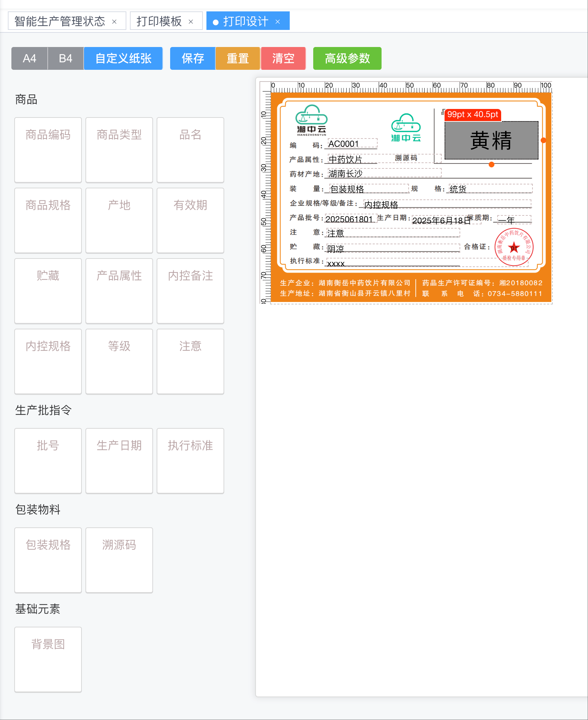588x720 pixels.
Task: Select the 阴凉 storage field
Action: (x=393, y=249)
